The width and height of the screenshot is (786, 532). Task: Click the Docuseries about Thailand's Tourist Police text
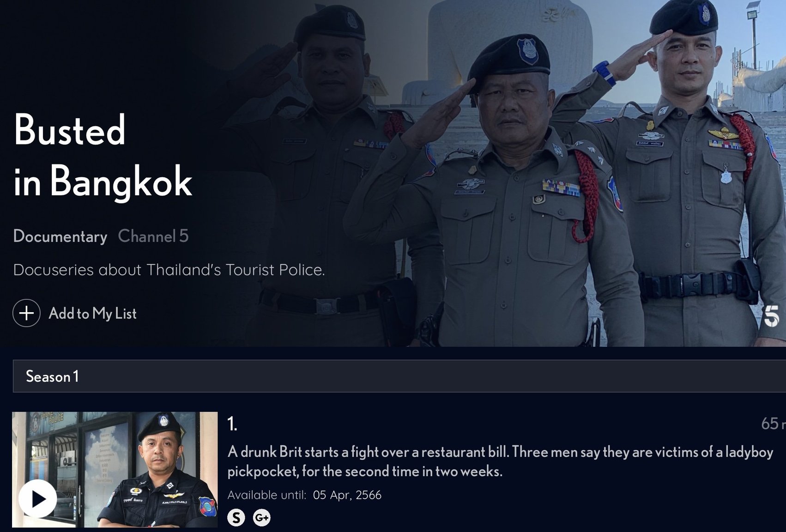coord(169,270)
